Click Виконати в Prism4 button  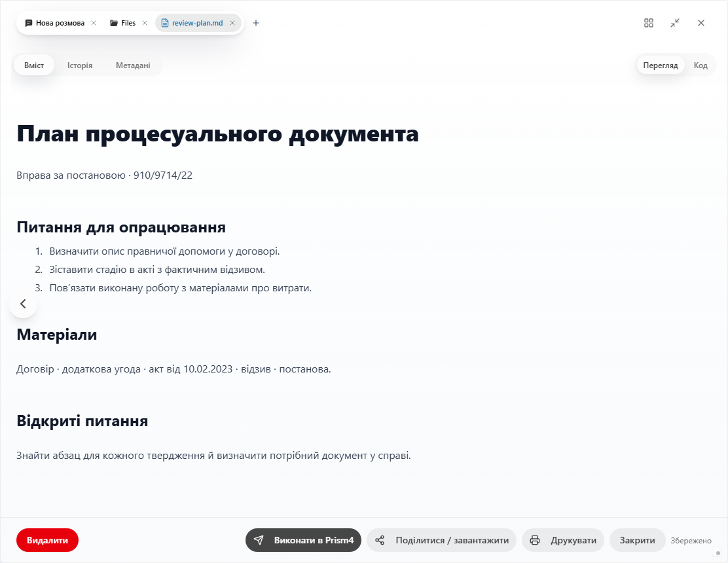click(x=303, y=540)
